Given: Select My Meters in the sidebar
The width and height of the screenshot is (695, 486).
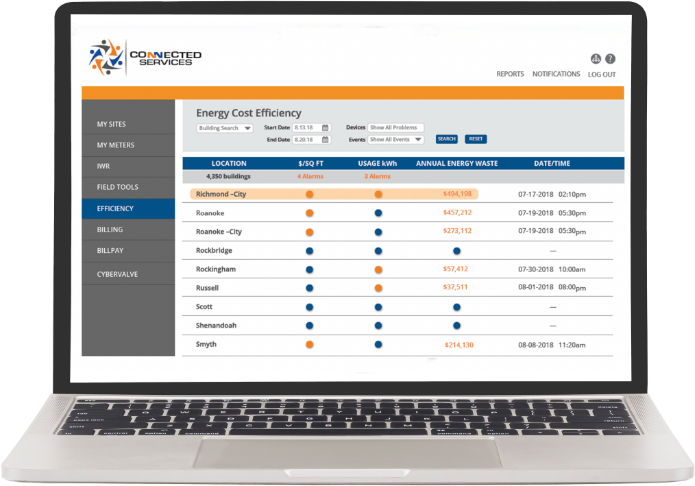Looking at the screenshot, I should [128, 145].
